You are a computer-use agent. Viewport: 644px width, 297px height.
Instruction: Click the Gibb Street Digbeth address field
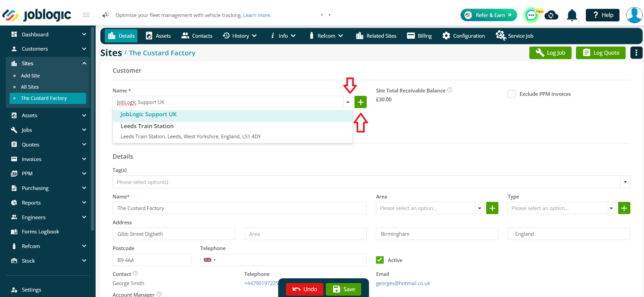174,234
